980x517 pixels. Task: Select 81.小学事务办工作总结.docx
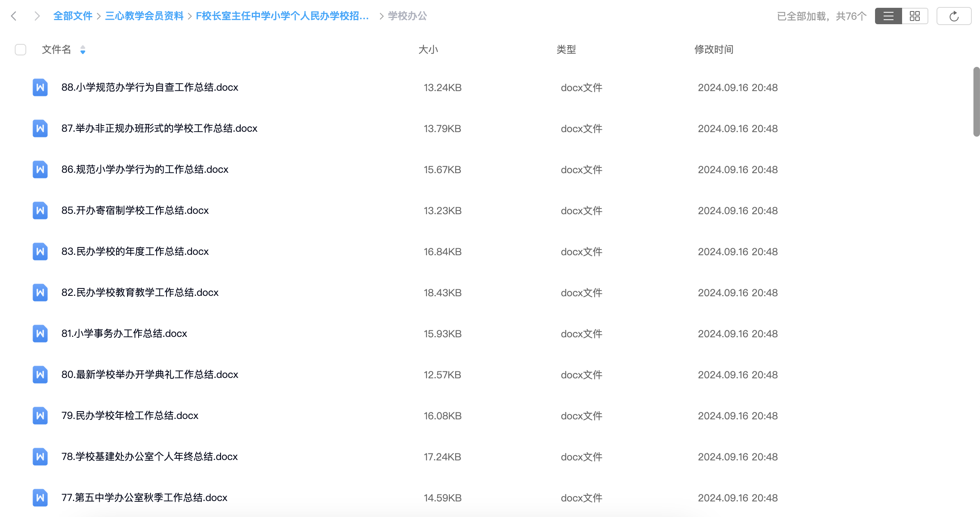pyautogui.click(x=124, y=334)
